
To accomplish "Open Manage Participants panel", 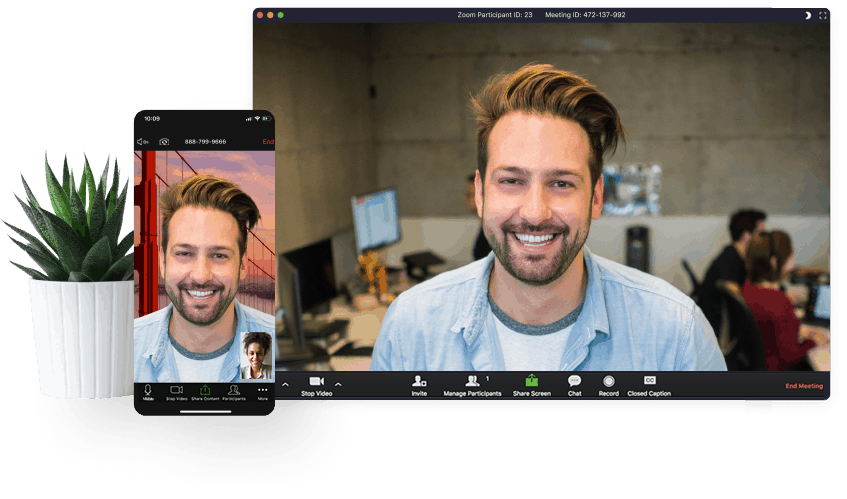I will 472,385.
